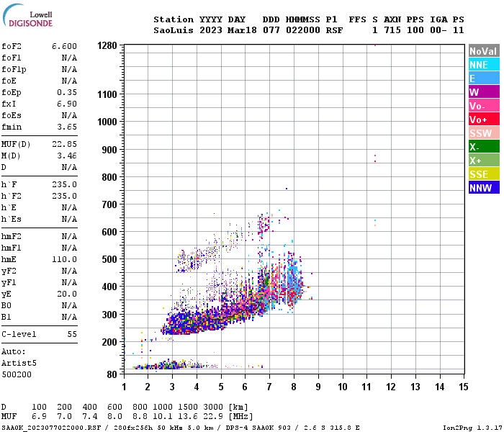
Task: Click the B0 label
Action: tap(6, 305)
